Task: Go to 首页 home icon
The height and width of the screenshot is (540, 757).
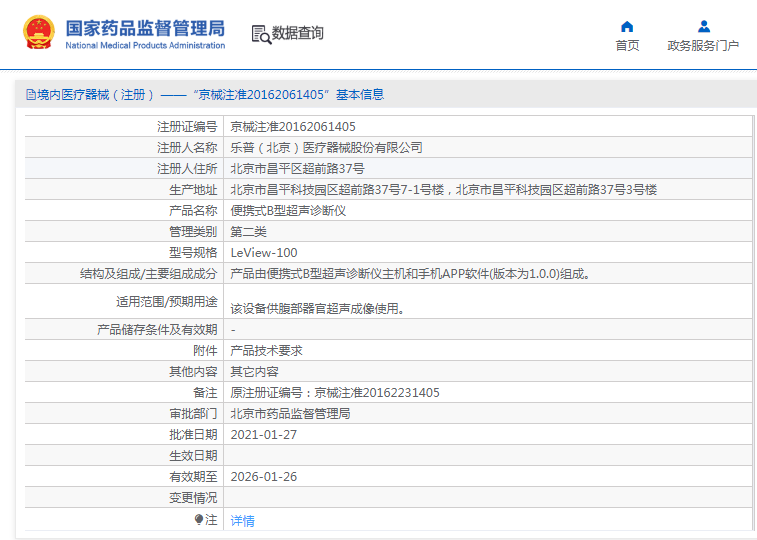Action: click(627, 26)
